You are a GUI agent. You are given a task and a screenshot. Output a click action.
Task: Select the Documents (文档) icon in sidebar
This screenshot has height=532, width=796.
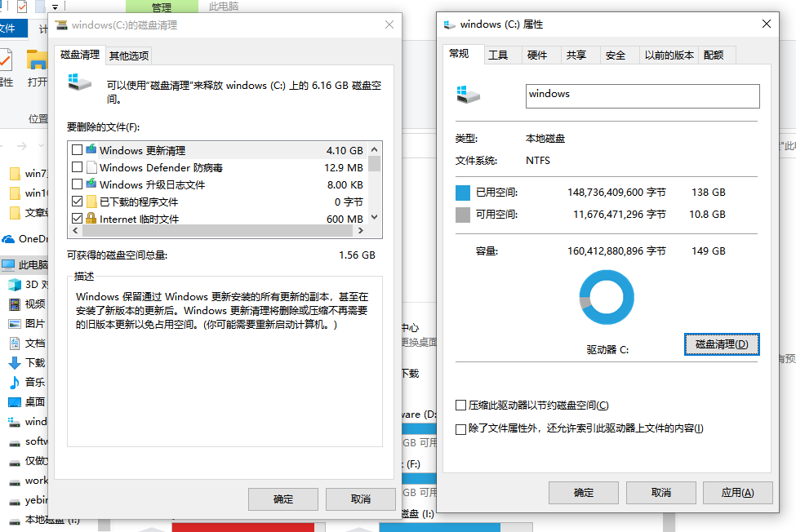point(14,344)
